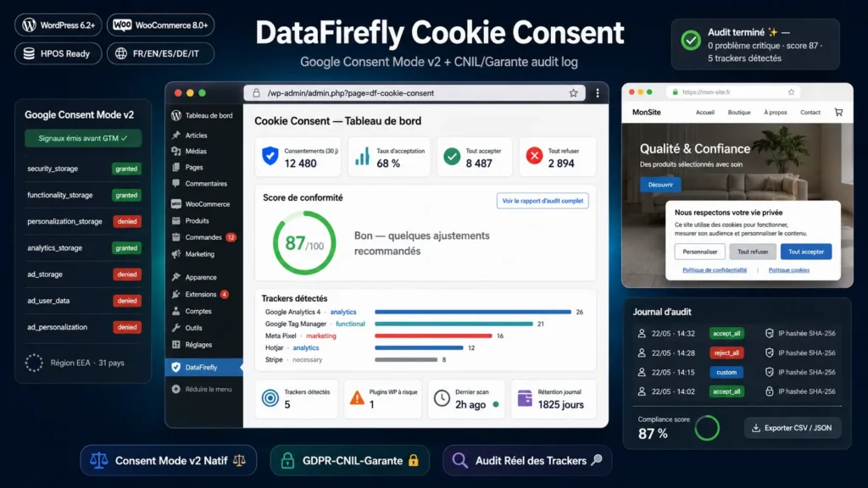The image size is (868, 488).
Task: Click the Réglages sidebar icon
Action: tap(176, 344)
